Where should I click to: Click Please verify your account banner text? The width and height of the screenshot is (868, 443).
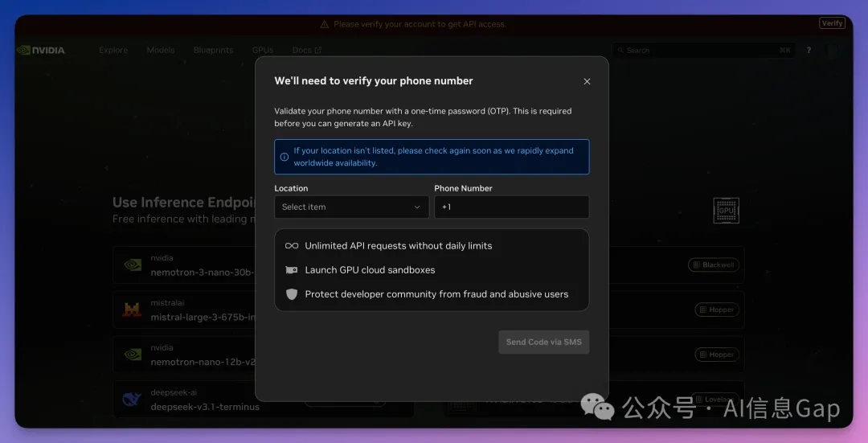point(420,24)
